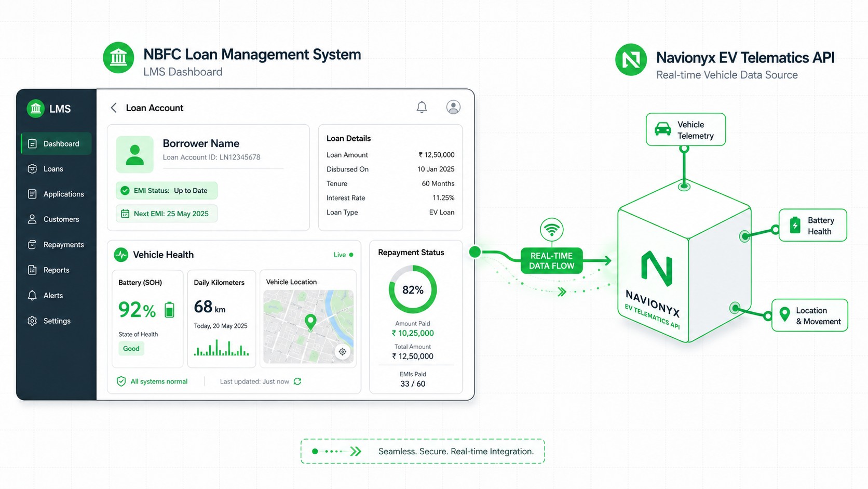Click the All systems normal status text
This screenshot has width=868, height=489.
pos(159,381)
